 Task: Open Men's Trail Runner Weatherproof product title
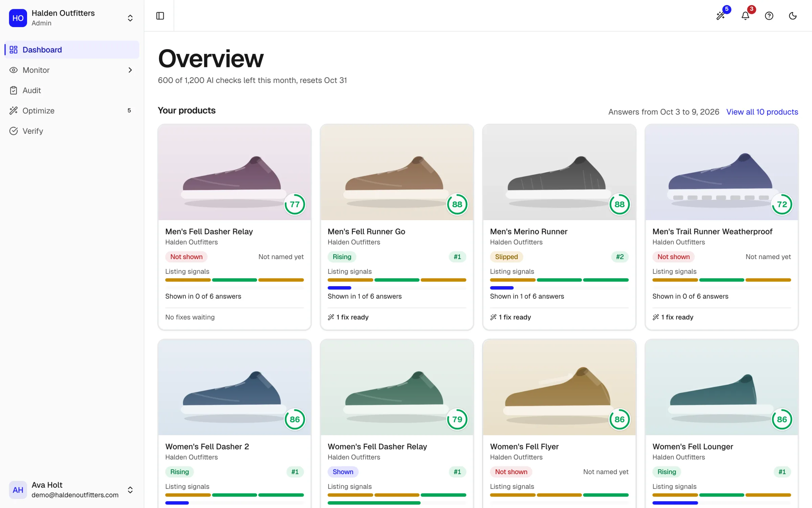712,231
